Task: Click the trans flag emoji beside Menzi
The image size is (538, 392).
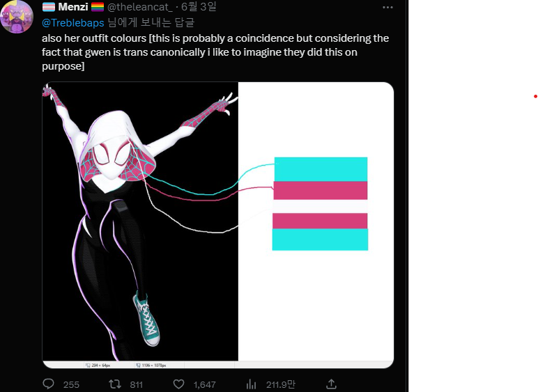Action: [49, 7]
